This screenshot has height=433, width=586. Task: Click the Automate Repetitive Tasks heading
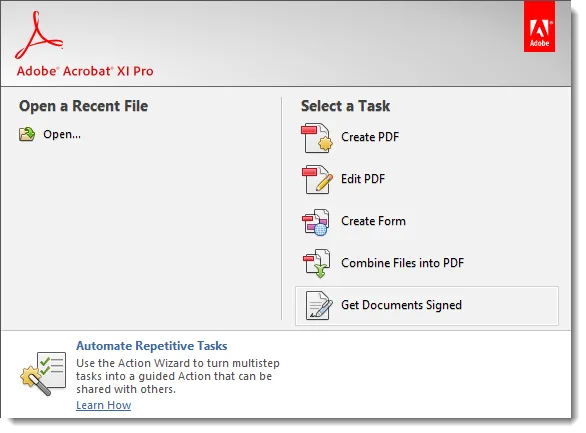pos(151,346)
